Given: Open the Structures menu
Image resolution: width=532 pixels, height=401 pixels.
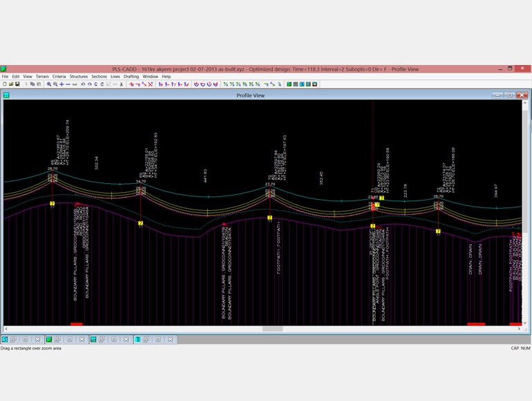Looking at the screenshot, I should (x=78, y=76).
